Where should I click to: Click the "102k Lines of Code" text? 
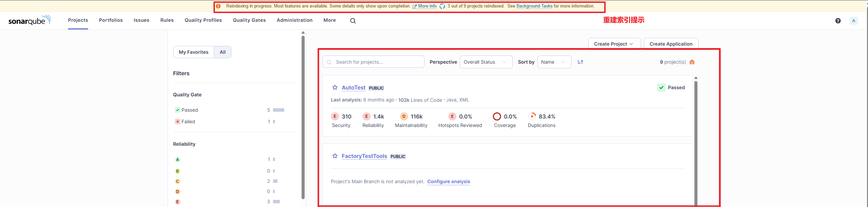pos(420,100)
